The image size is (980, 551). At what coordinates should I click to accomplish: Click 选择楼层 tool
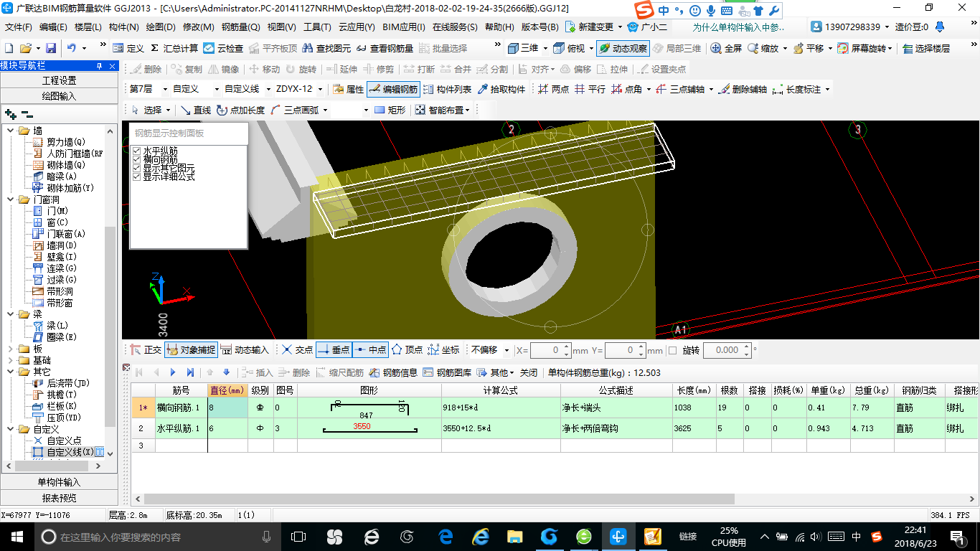926,48
